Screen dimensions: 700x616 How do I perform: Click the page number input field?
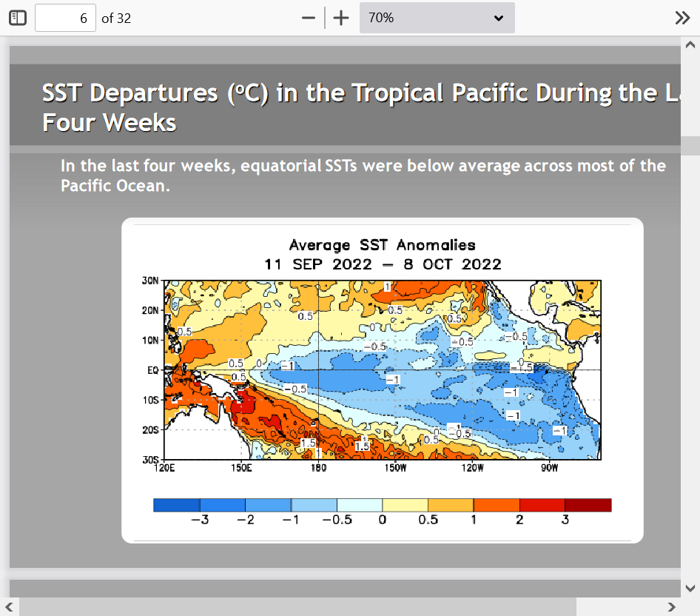(x=65, y=18)
